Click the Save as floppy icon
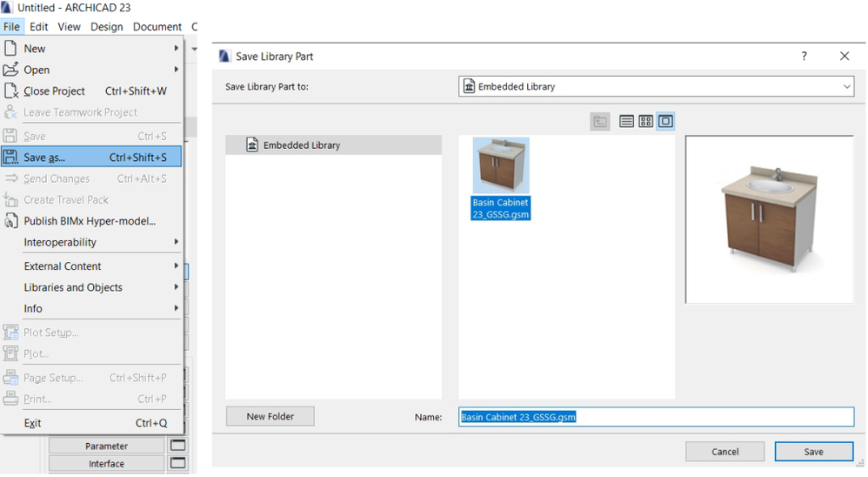 coord(10,158)
